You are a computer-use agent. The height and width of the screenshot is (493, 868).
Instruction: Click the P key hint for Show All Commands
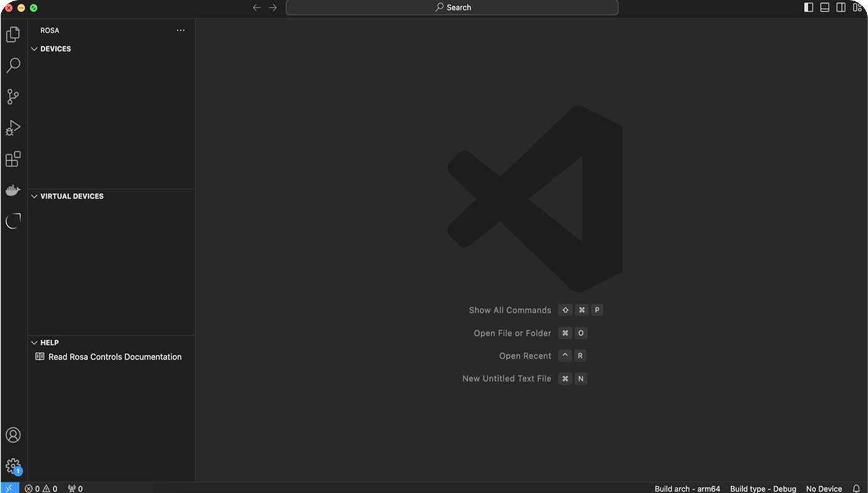(x=597, y=310)
